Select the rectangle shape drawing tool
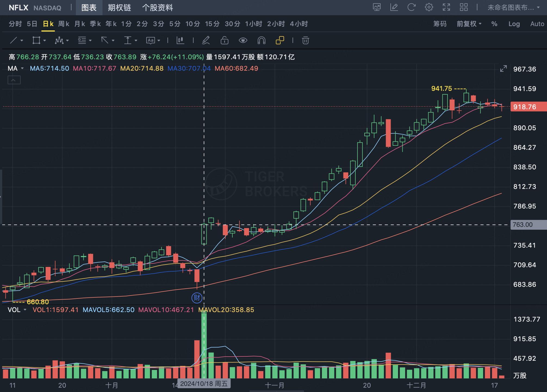Screen dimensions: 547x392 tap(36, 41)
